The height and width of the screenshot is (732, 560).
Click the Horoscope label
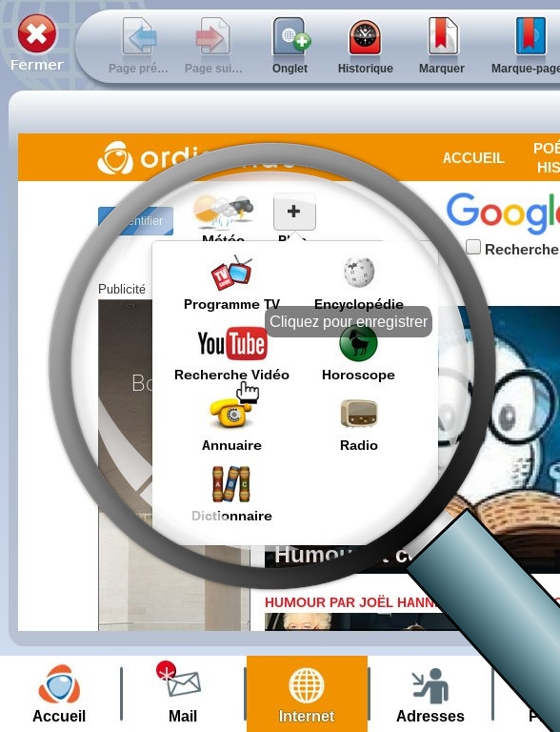[358, 375]
